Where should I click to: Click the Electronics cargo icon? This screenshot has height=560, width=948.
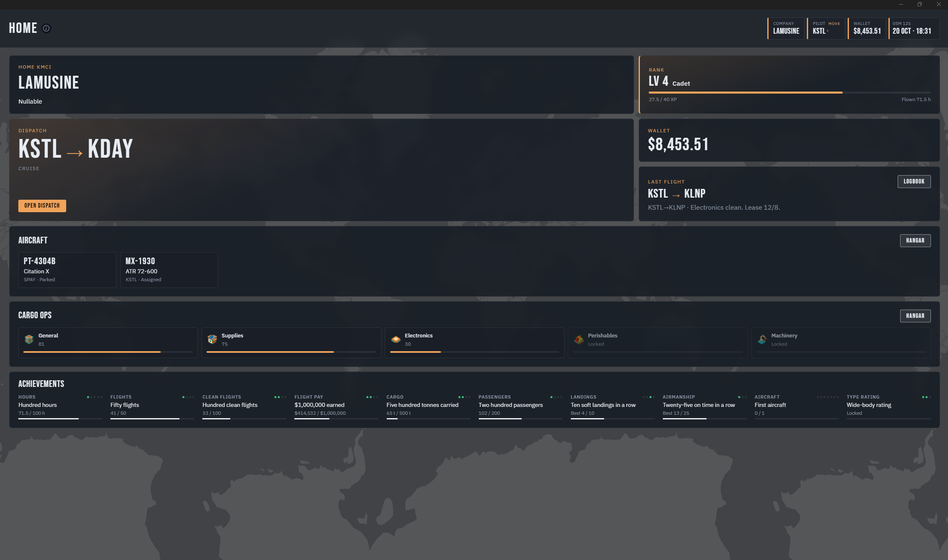point(396,339)
